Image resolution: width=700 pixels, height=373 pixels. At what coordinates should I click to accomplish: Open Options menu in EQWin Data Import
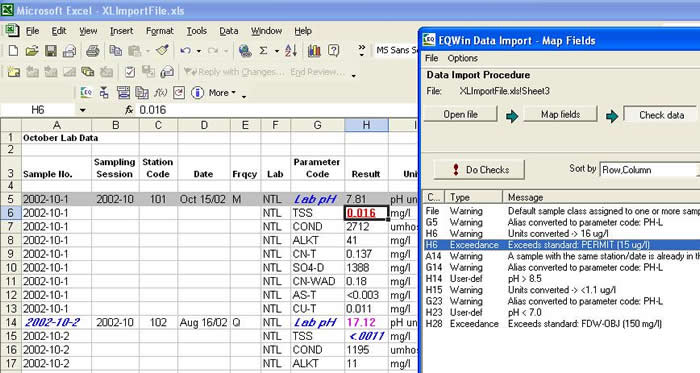coord(462,58)
